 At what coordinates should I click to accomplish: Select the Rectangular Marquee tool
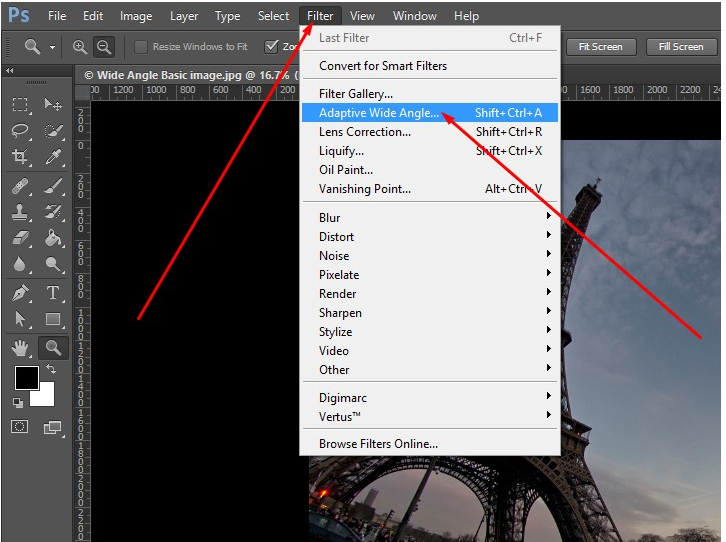(20, 104)
